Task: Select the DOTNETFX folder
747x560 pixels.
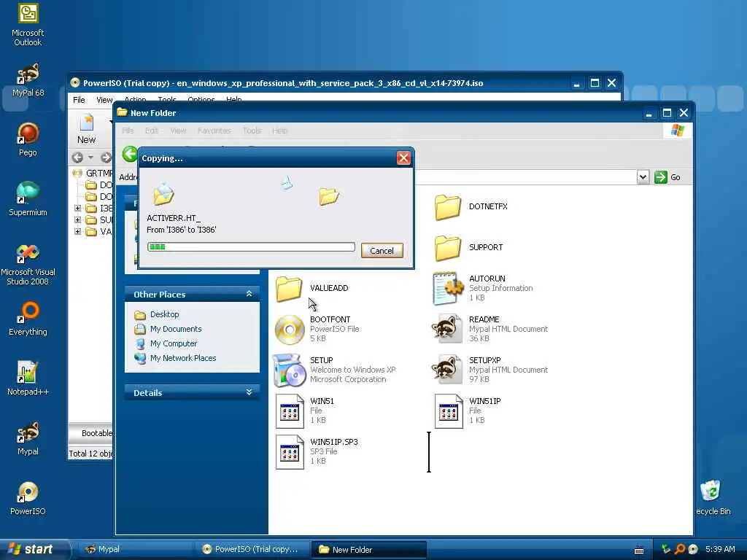Action: click(x=471, y=206)
